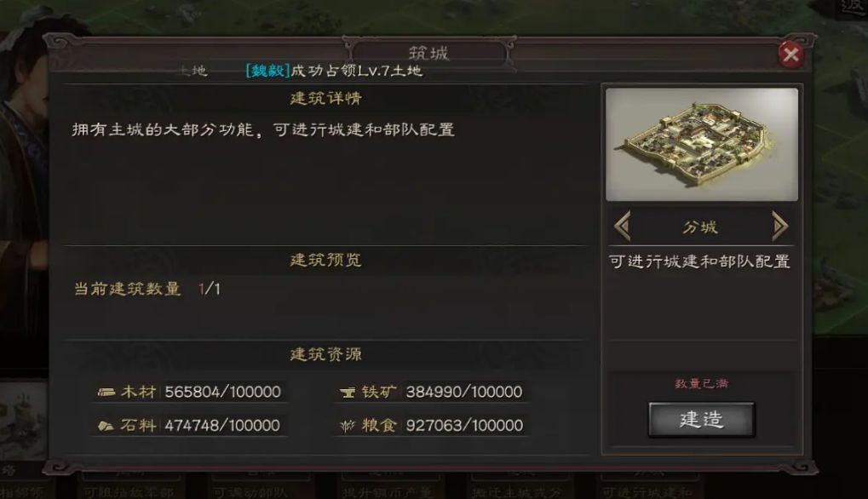Select the building thumbnail at bottom left
The width and height of the screenshot is (868, 499).
23,422
